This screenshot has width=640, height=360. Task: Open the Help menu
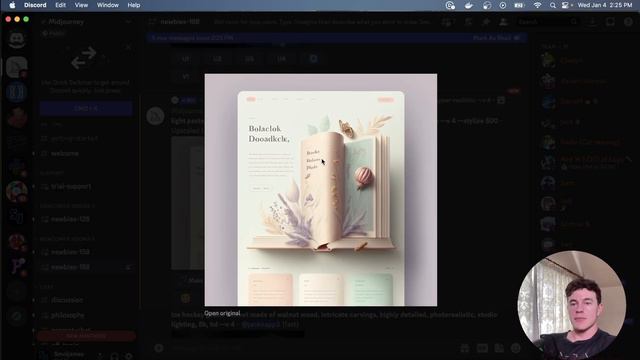[x=134, y=5]
